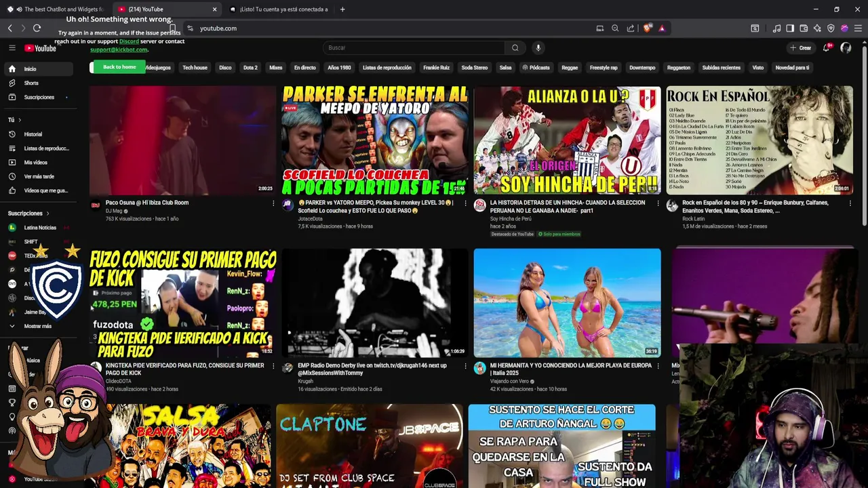
Task: Click the page vertical scrollbar
Action: [864, 136]
